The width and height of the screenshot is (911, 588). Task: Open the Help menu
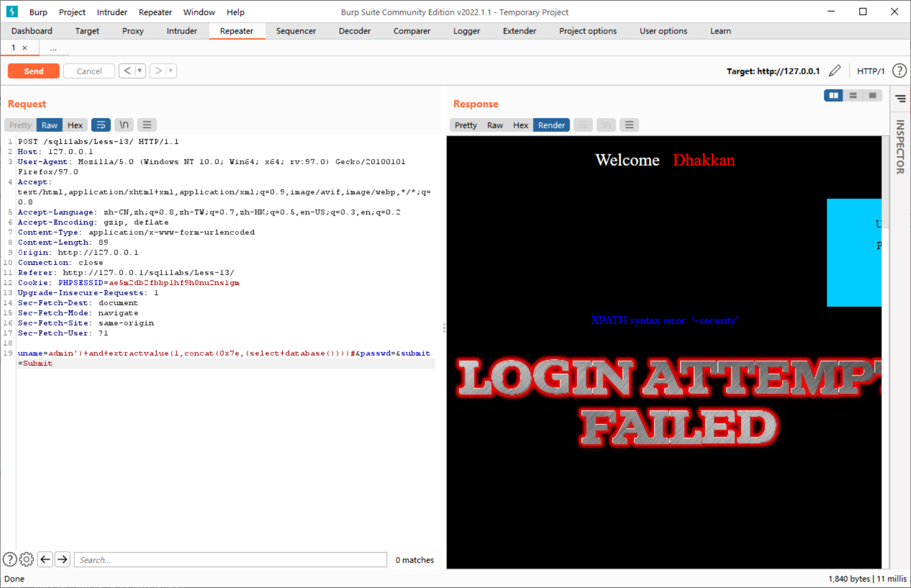point(236,12)
